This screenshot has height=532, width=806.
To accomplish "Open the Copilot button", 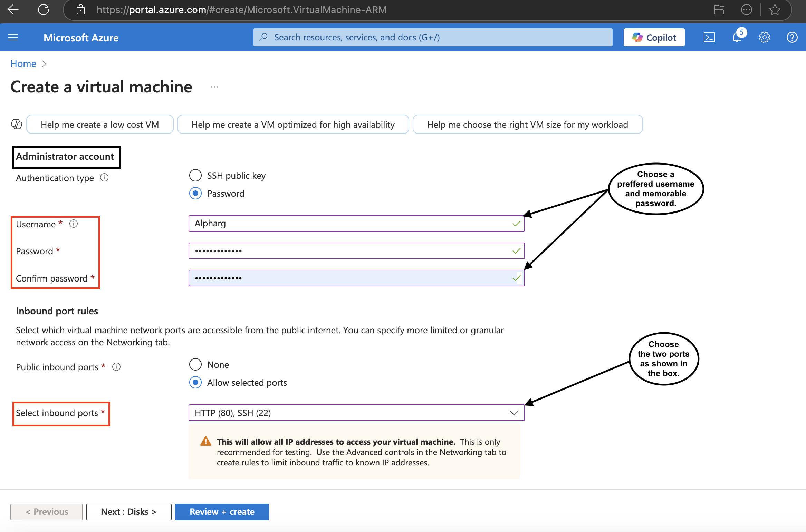I will (x=654, y=37).
